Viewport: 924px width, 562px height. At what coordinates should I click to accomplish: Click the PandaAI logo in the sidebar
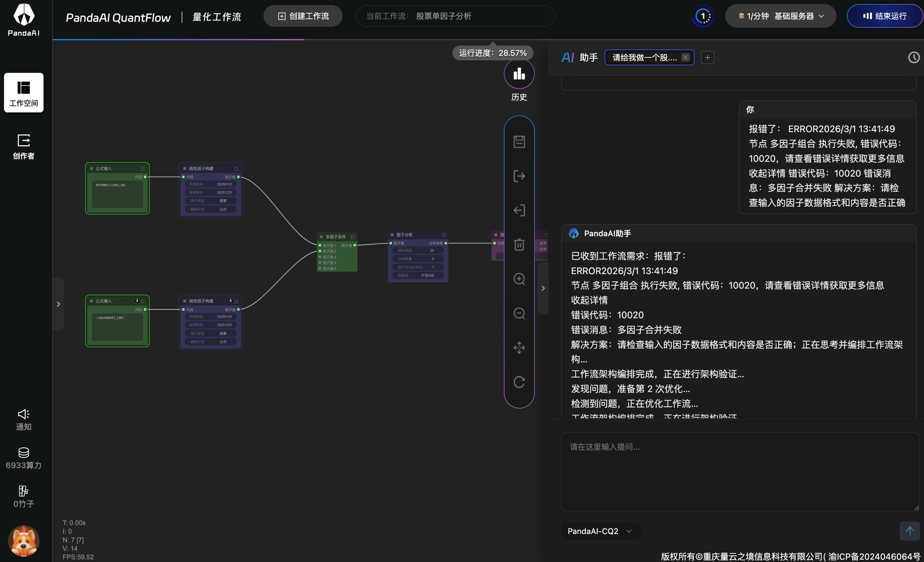pyautogui.click(x=24, y=20)
